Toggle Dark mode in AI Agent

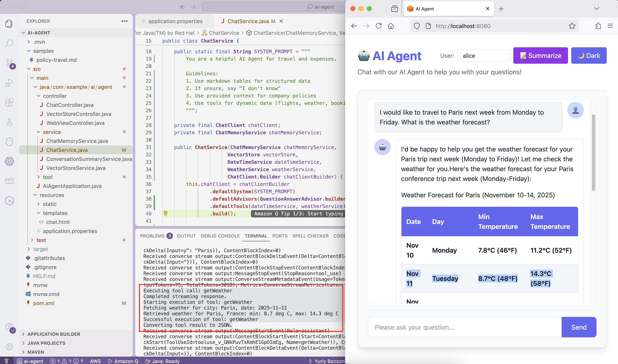(588, 56)
